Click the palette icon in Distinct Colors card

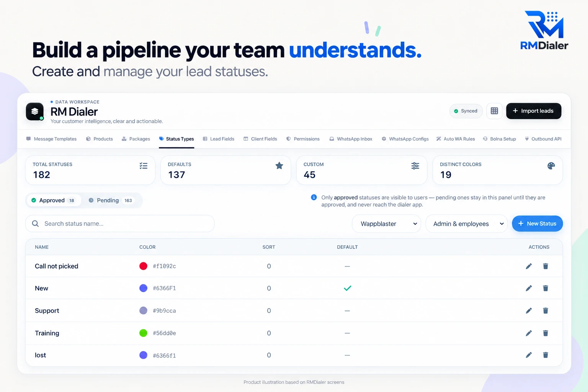551,166
